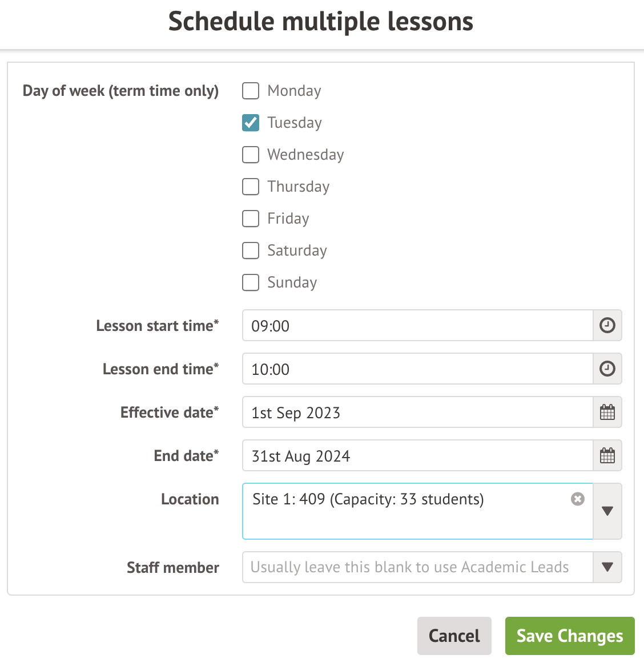Expand the Staff member dropdown arrow
The width and height of the screenshot is (644, 663).
(x=607, y=567)
